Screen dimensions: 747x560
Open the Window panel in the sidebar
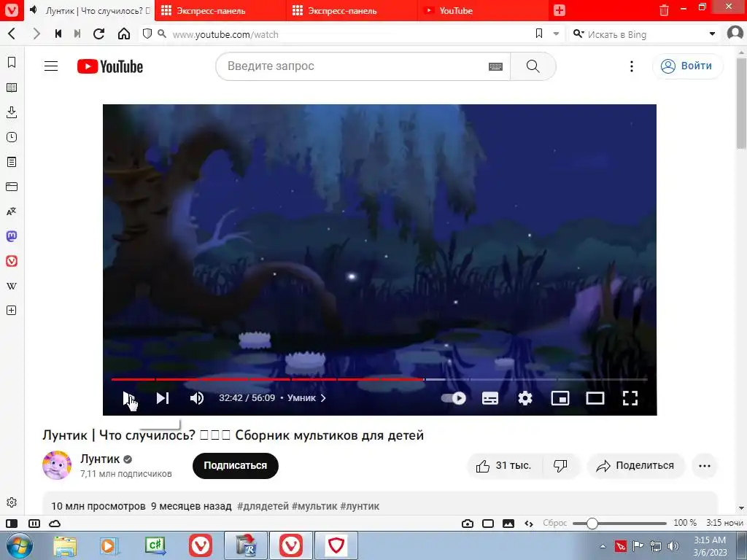tap(12, 187)
